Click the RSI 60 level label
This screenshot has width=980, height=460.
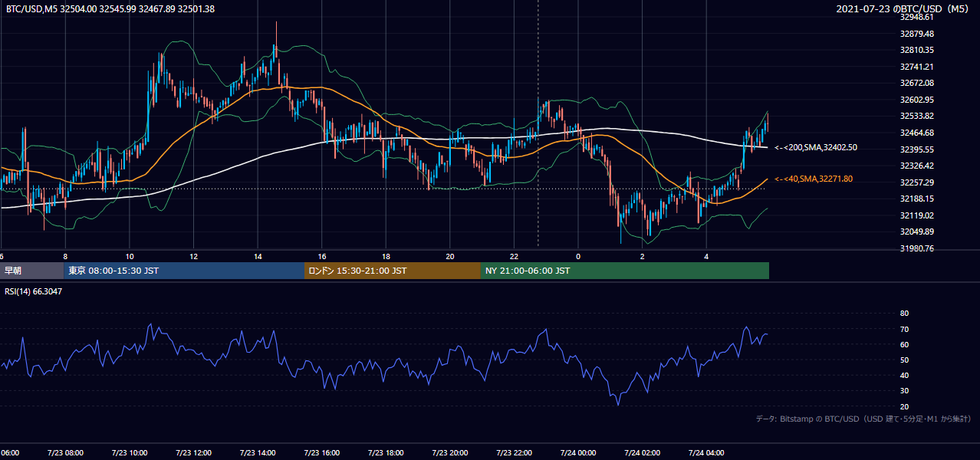click(904, 344)
